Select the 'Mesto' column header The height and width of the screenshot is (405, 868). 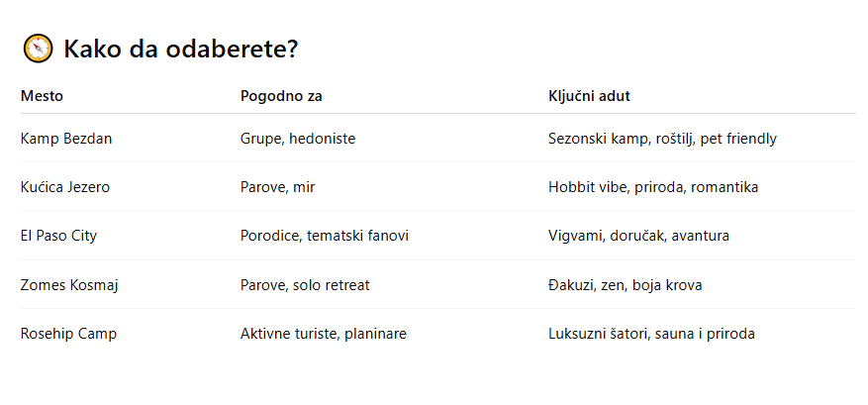coord(43,96)
